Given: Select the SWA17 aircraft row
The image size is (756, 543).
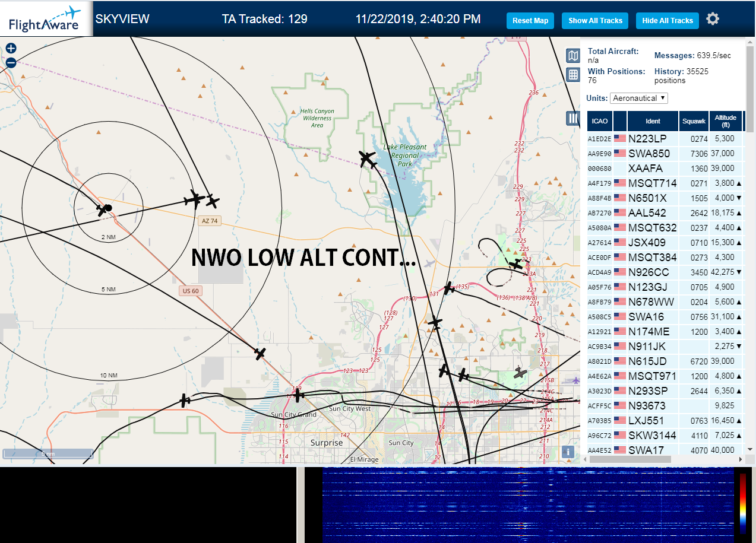Looking at the screenshot, I should [665, 450].
